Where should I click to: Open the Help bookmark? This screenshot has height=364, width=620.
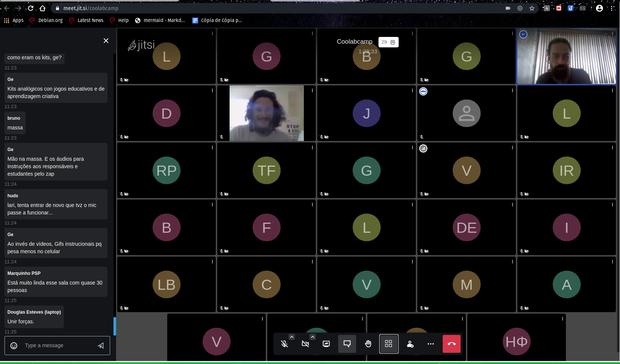119,21
